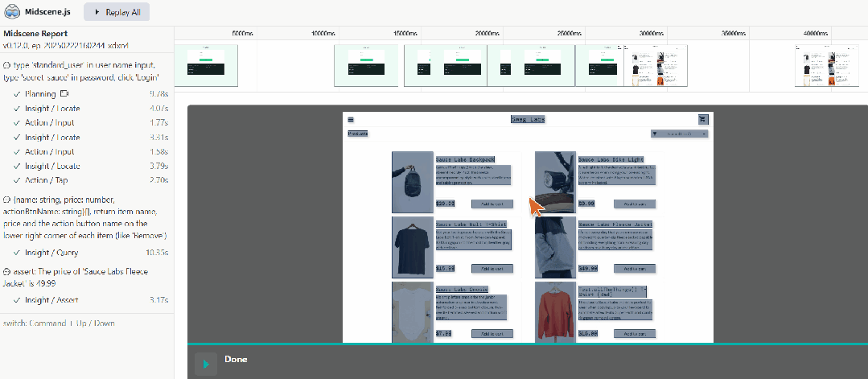The height and width of the screenshot is (379, 868).
Task: Click the "Midscene Report" title text
Action: 35,34
